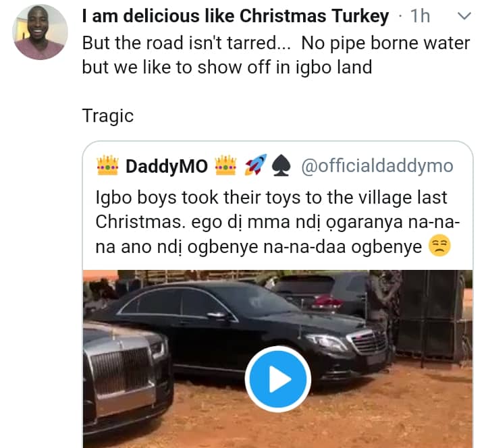Play the quoted tweet's video
Screen dimensions: 486x448
tap(277, 380)
